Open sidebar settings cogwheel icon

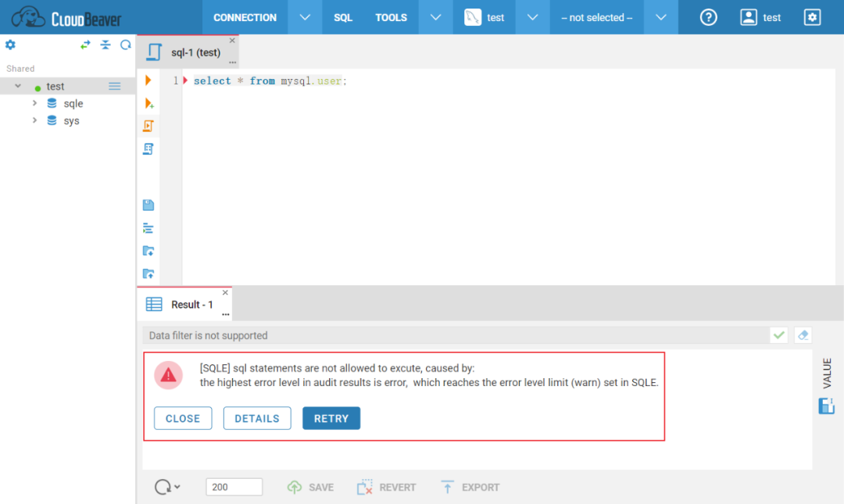pyautogui.click(x=10, y=45)
